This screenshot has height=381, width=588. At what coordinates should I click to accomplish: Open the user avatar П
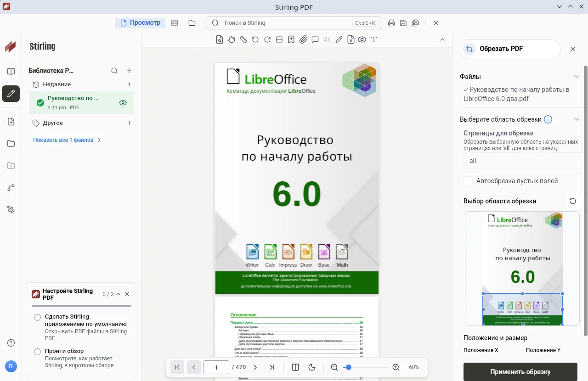click(x=11, y=366)
